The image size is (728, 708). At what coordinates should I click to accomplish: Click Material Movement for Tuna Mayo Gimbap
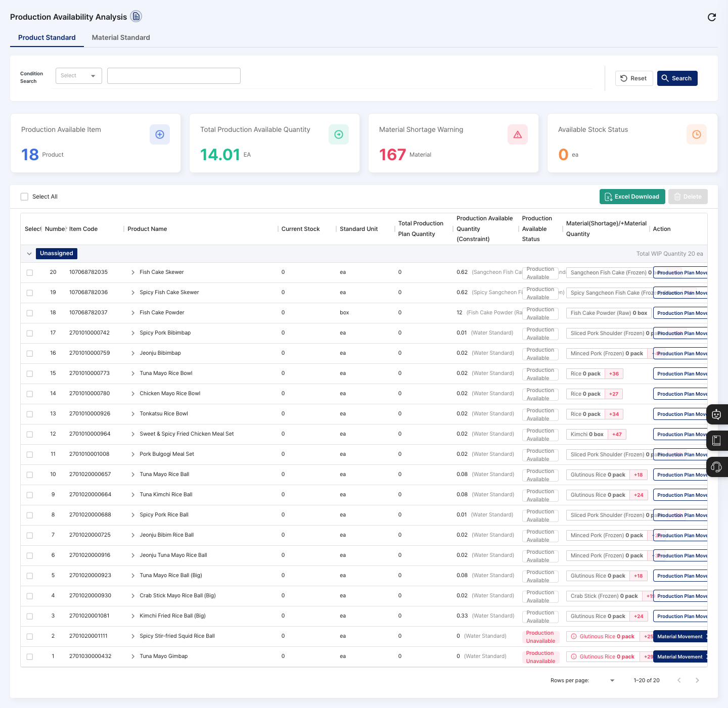pos(680,657)
